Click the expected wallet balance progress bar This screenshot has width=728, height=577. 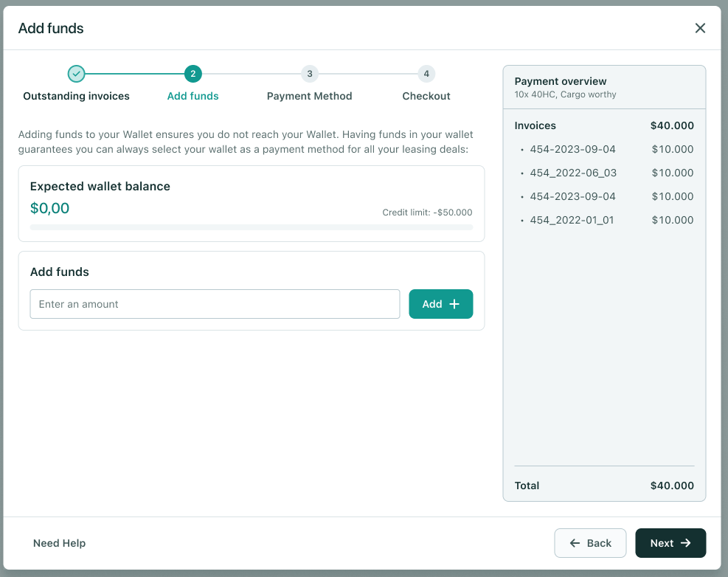pos(251,227)
